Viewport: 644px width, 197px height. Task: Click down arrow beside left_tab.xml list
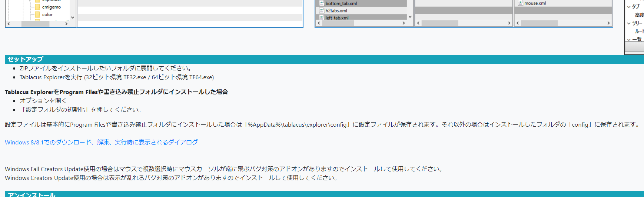[410, 17]
